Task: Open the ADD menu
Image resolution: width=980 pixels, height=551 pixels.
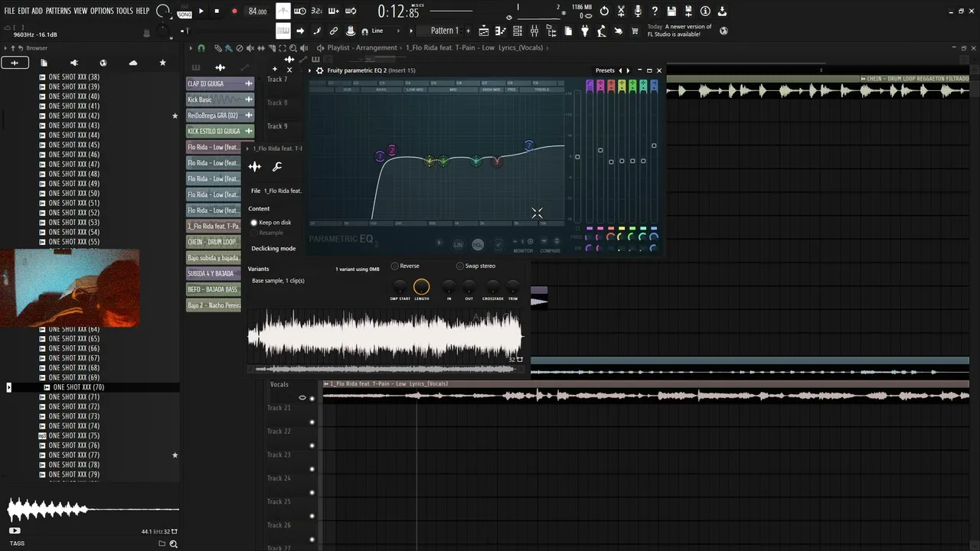Action: pos(38,11)
